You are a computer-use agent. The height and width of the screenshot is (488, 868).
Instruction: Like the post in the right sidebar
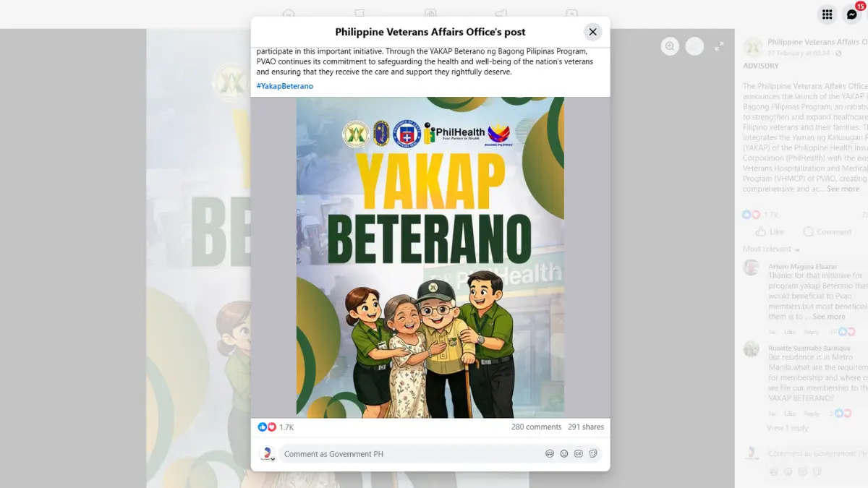(x=770, y=232)
